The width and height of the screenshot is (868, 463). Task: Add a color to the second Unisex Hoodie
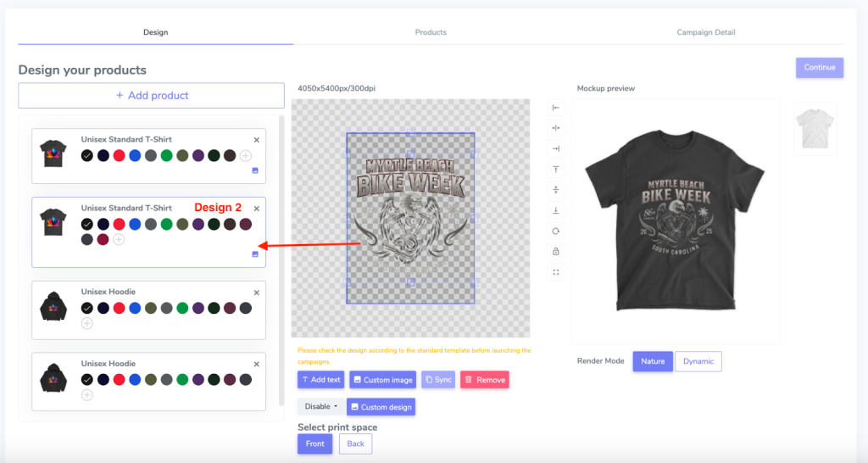coord(87,395)
